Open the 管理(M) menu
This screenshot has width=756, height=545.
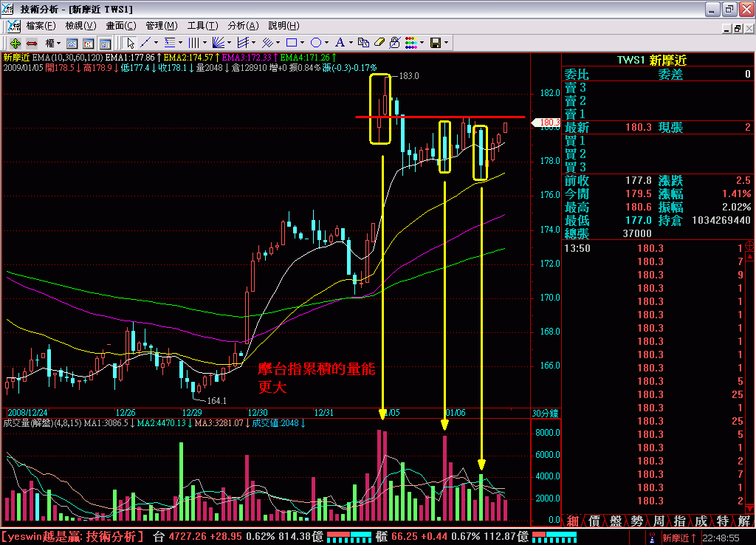click(162, 26)
